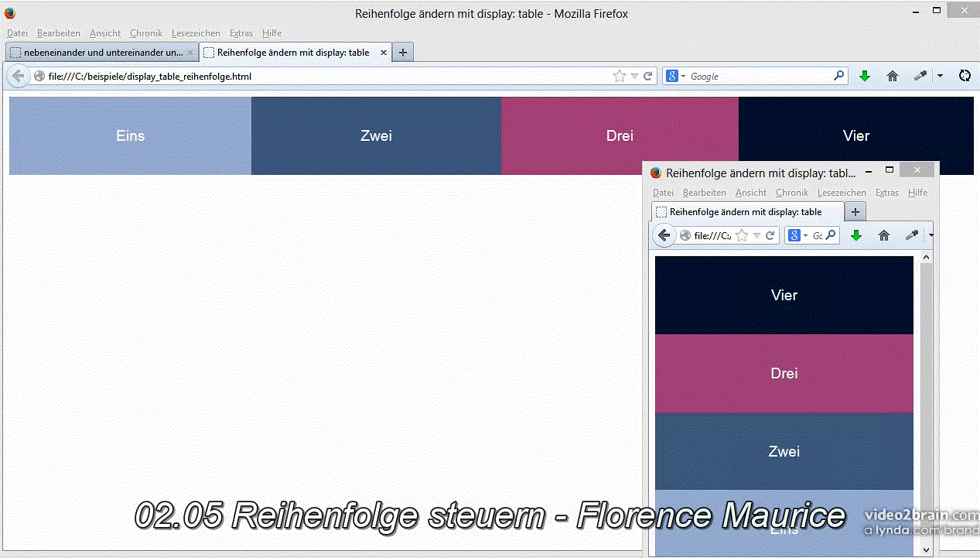Viewport: 980px width, 558px height.
Task: Open the Extras menu in the small window
Action: (887, 193)
